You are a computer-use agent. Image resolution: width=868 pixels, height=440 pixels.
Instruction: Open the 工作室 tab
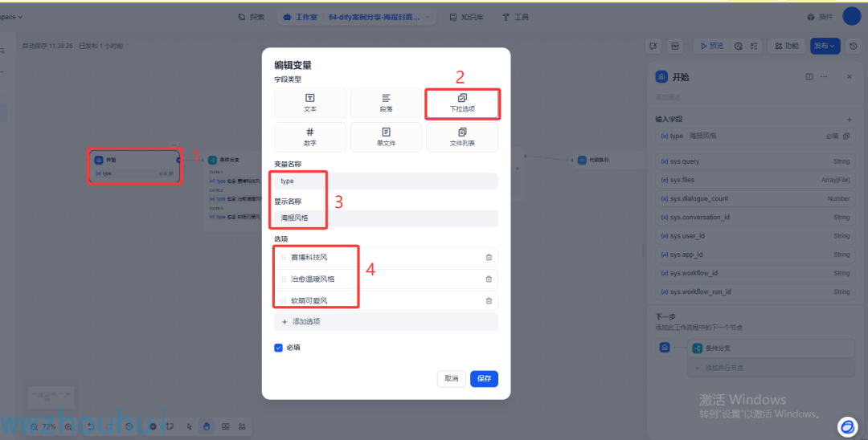click(300, 17)
